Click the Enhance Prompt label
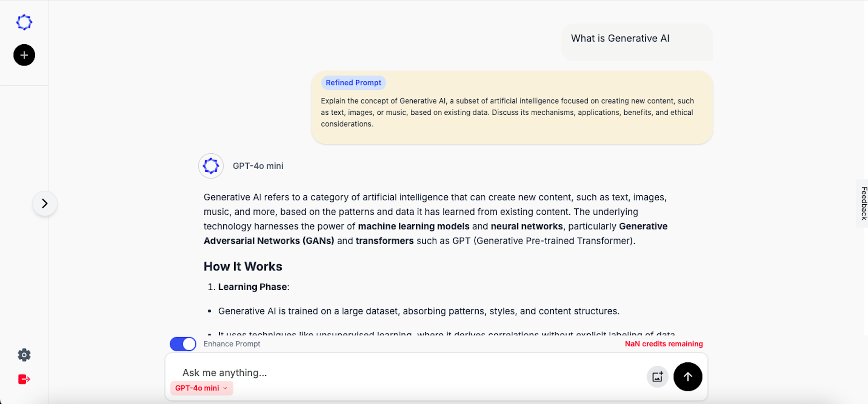Viewport: 868px width, 404px height. (x=232, y=344)
